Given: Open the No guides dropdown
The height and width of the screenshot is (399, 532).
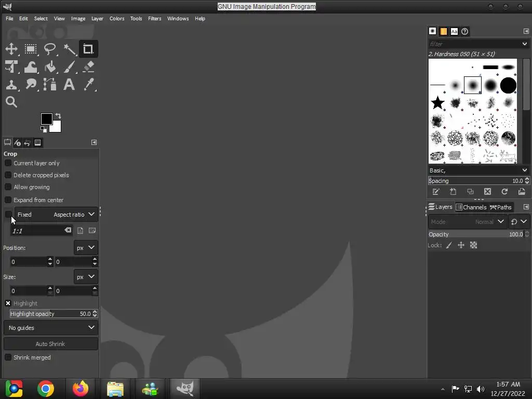Looking at the screenshot, I should [x=51, y=328].
